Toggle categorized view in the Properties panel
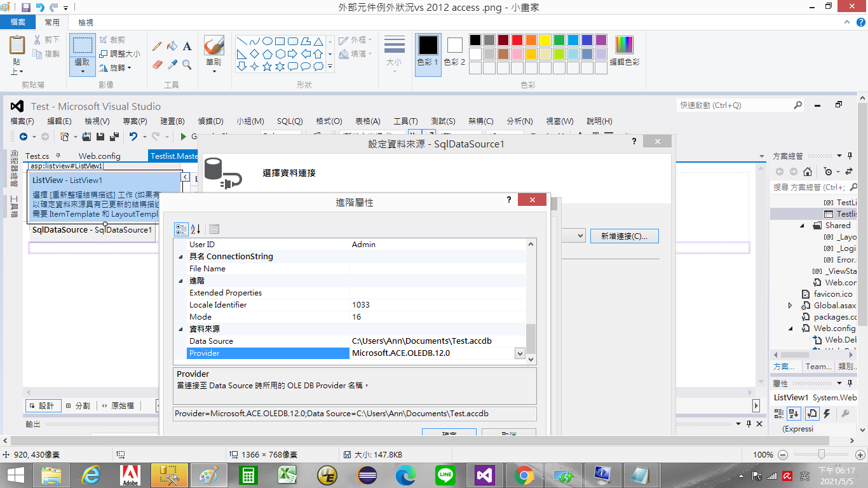 pos(778,413)
